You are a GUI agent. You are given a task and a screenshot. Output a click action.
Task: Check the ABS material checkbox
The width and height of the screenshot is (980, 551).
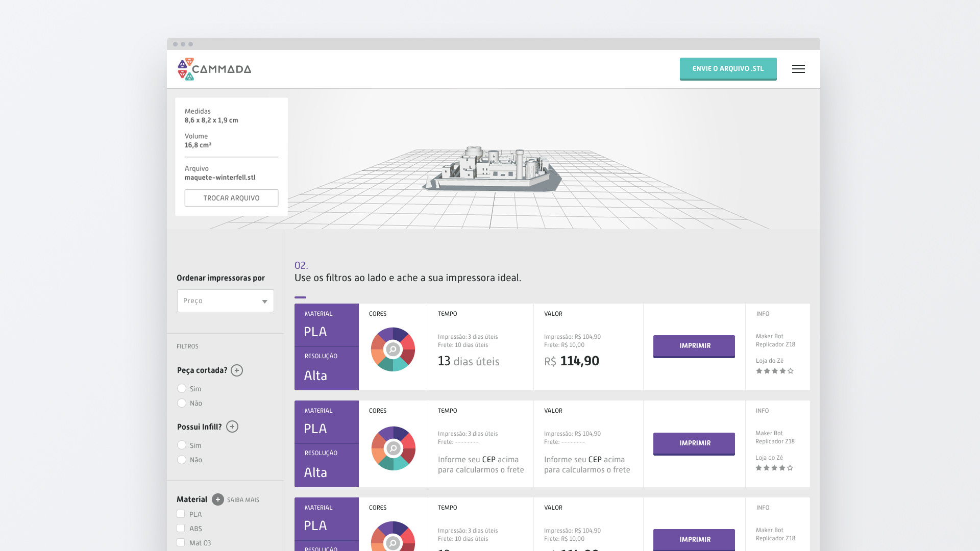(181, 528)
